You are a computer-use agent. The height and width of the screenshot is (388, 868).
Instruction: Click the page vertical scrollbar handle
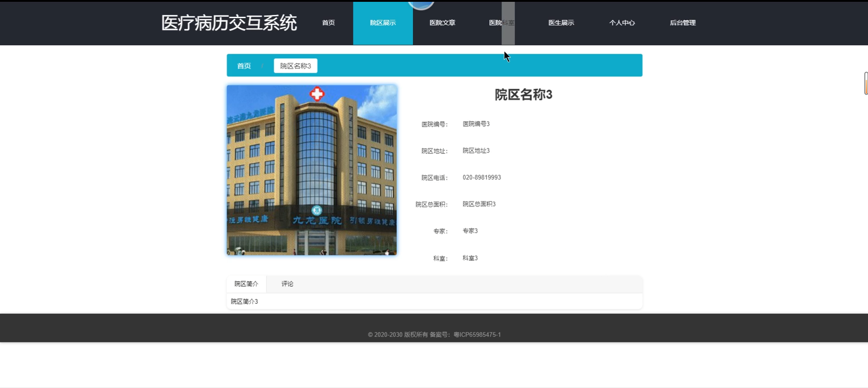[x=866, y=83]
